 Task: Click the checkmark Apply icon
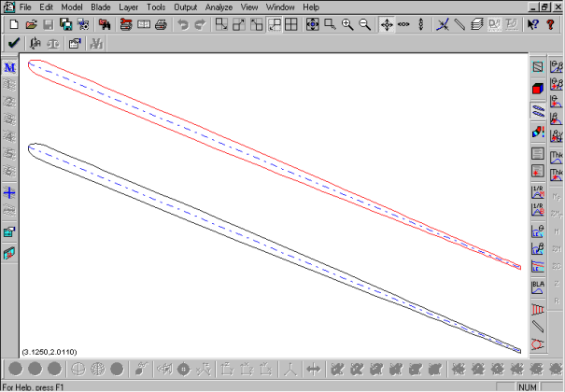click(14, 44)
